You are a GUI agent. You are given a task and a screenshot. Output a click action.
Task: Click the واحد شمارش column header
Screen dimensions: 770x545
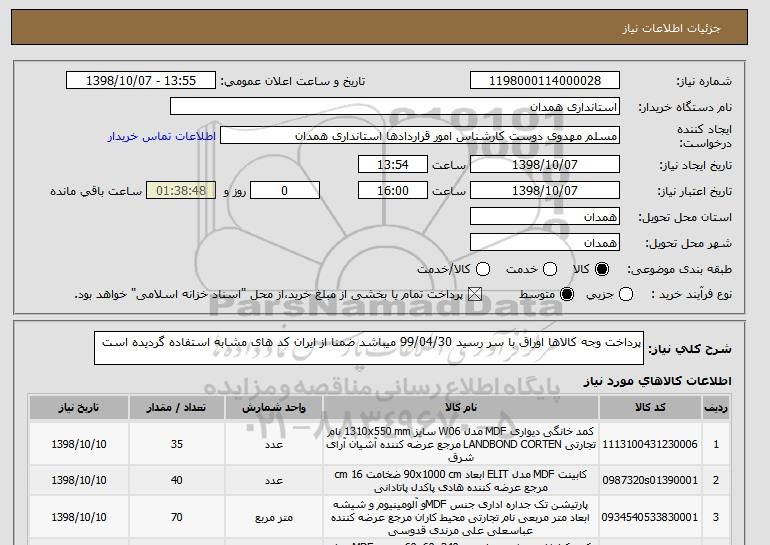click(274, 408)
